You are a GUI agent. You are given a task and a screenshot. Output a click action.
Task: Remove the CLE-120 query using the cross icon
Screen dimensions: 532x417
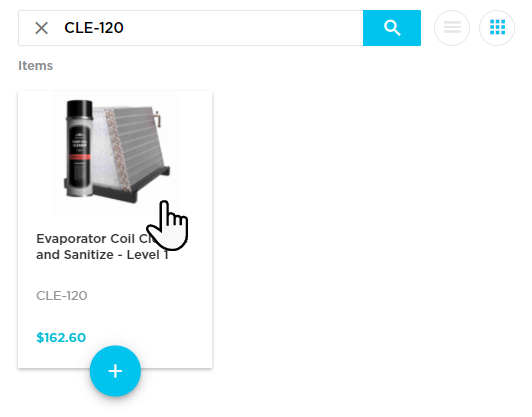point(41,28)
